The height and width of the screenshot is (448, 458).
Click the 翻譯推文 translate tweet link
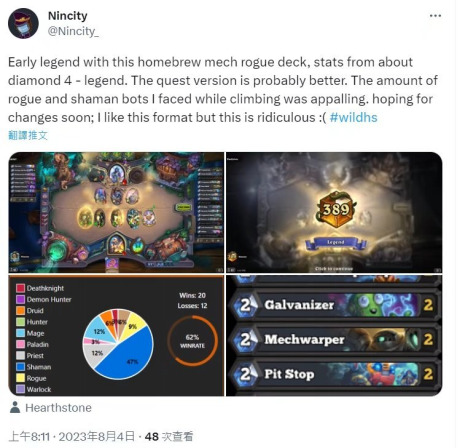28,135
